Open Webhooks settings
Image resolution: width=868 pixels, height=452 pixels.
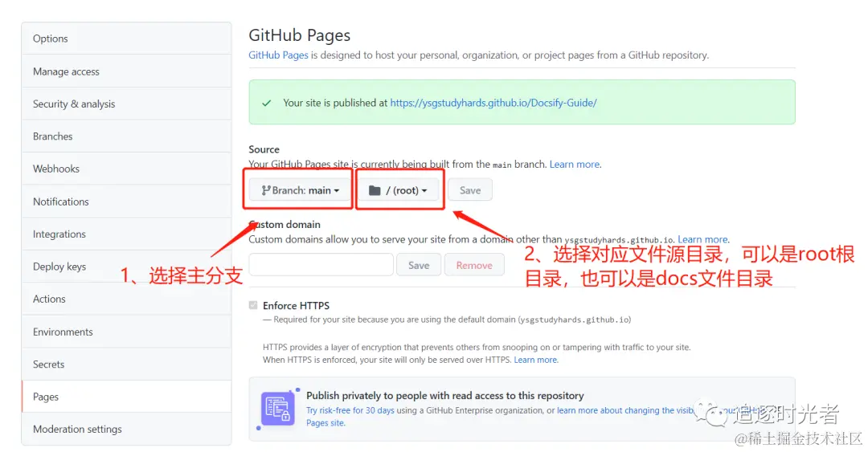[126, 169]
